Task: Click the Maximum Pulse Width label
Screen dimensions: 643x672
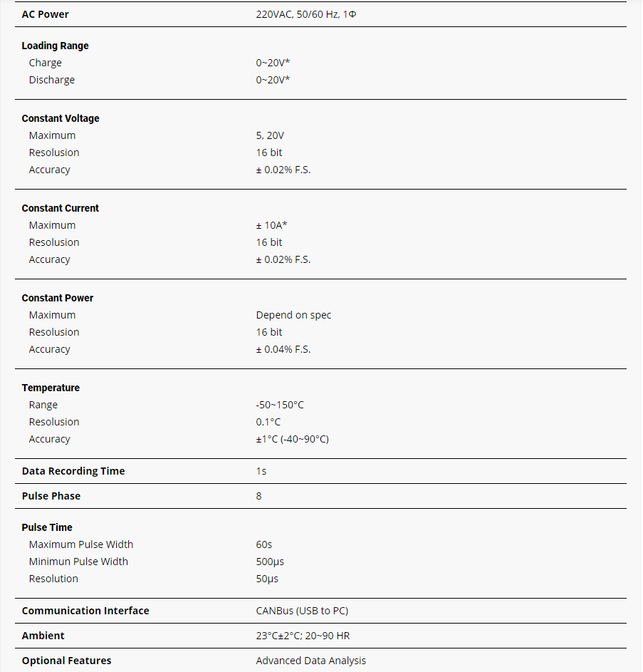Action: pyautogui.click(x=81, y=544)
